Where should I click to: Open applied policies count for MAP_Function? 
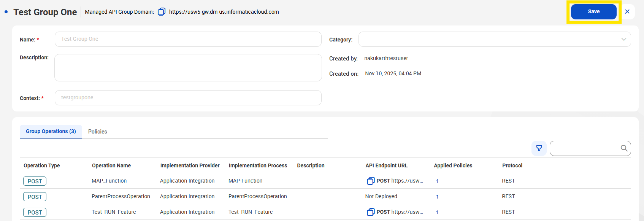437,181
